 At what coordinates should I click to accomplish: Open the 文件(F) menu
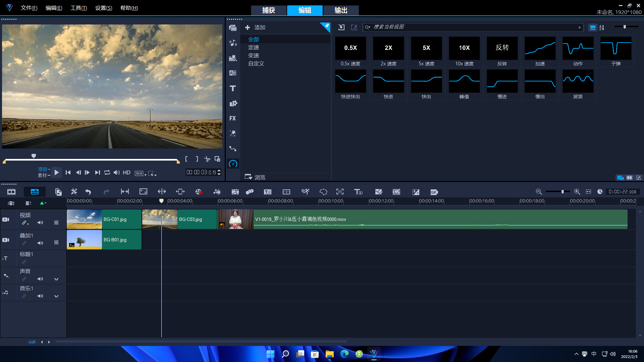click(29, 8)
